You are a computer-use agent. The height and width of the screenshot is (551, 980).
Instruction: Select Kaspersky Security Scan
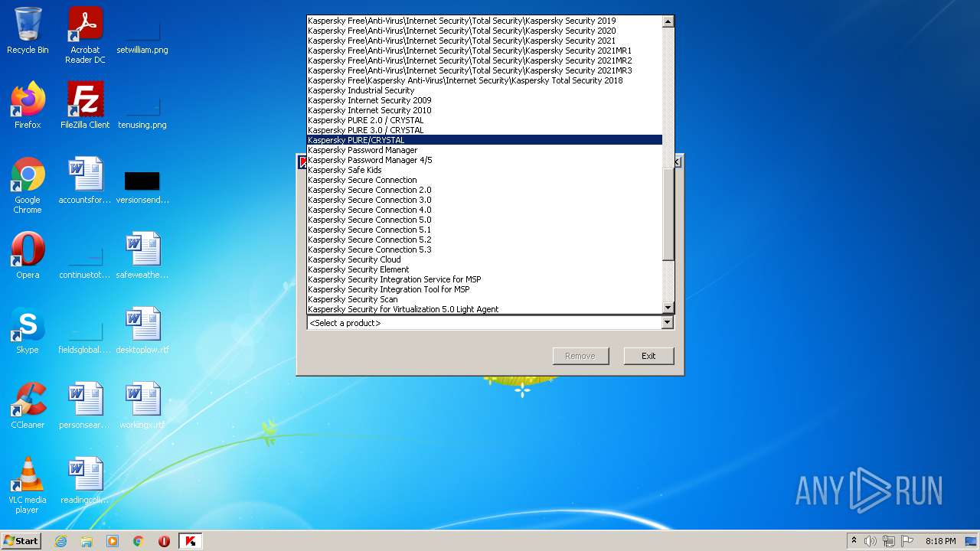click(485, 299)
